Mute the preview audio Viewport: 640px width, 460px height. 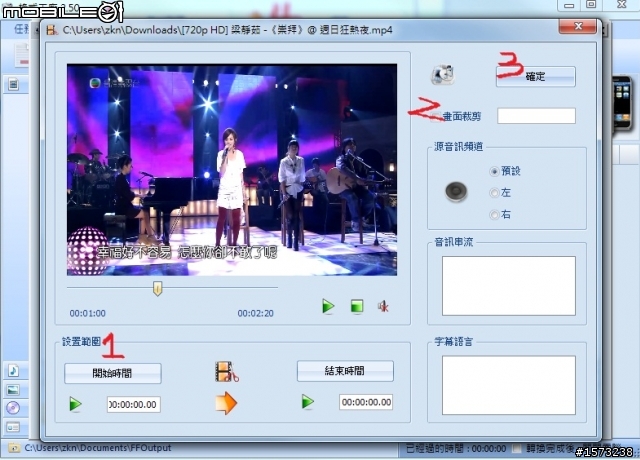[383, 306]
